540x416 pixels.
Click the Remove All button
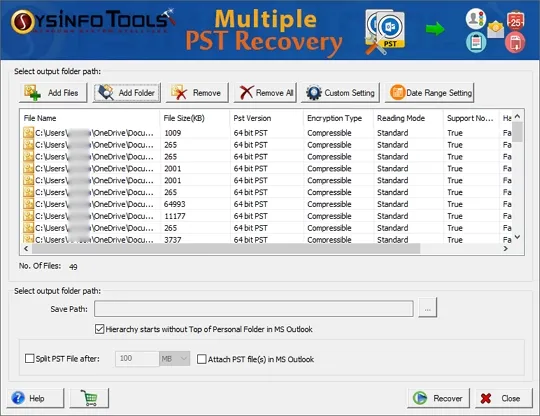click(x=265, y=93)
